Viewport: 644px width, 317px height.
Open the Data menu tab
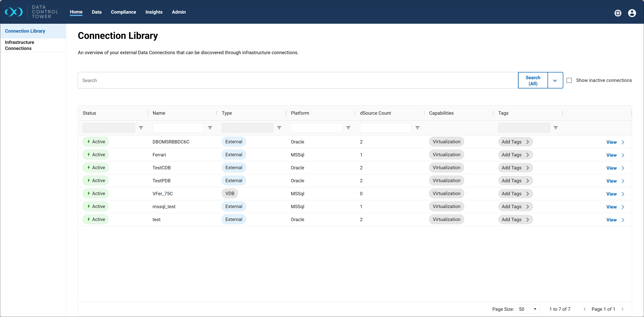coord(96,12)
